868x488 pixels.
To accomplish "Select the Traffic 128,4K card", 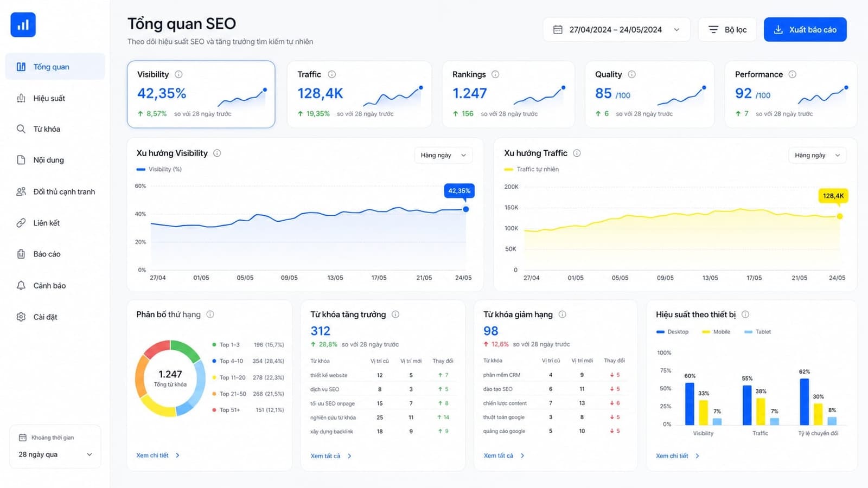I will pos(359,94).
